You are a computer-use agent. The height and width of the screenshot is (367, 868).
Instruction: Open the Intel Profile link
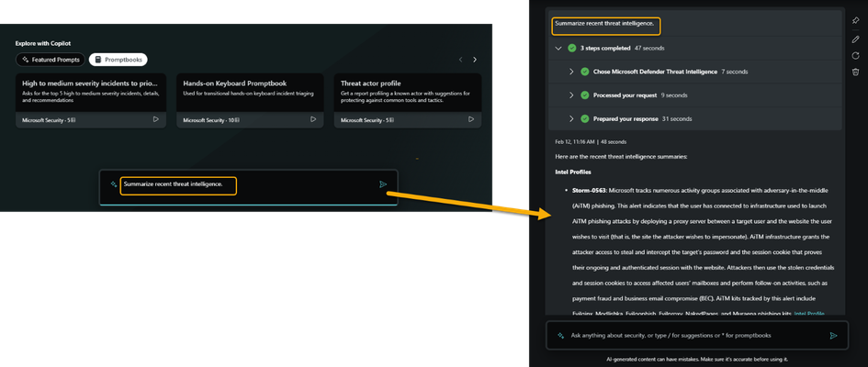pyautogui.click(x=809, y=314)
